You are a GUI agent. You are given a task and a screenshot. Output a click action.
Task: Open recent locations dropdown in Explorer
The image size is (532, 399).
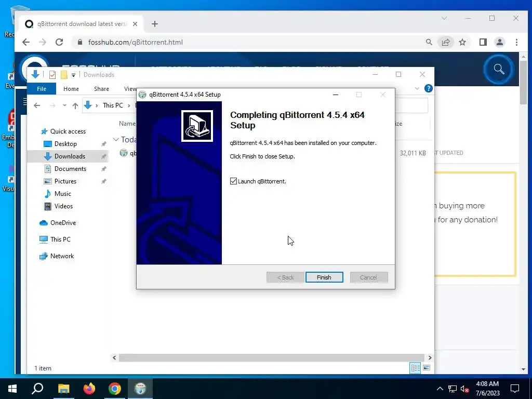pos(64,105)
